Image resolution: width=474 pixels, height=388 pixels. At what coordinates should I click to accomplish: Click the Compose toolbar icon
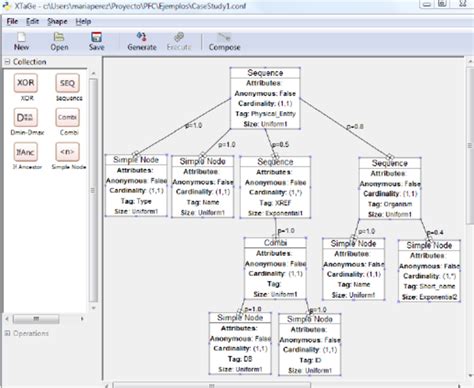224,37
